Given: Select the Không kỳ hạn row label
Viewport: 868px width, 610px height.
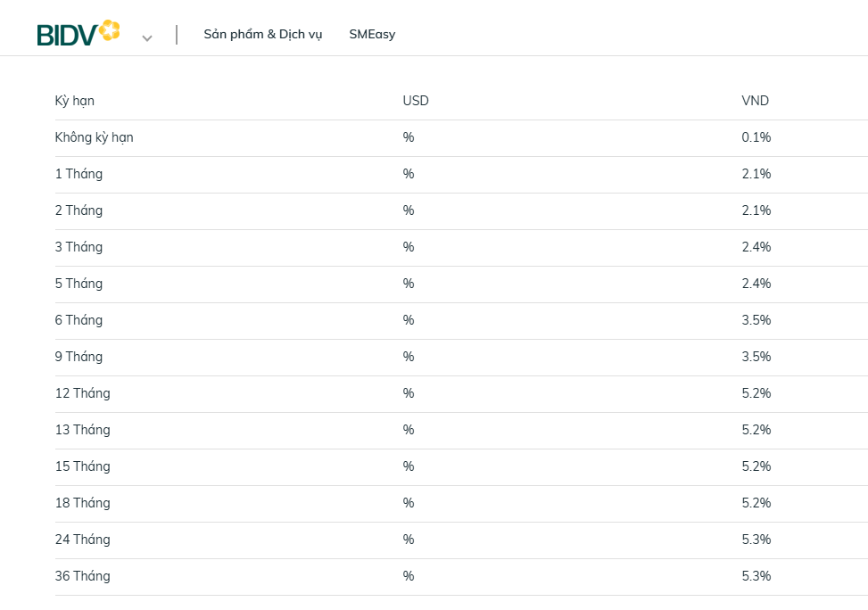Looking at the screenshot, I should 94,137.
